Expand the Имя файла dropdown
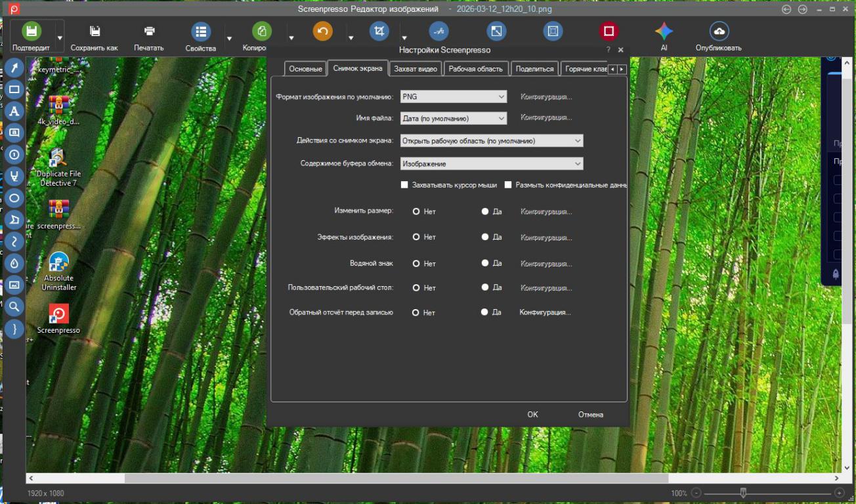This screenshot has width=856, height=504. [x=454, y=119]
